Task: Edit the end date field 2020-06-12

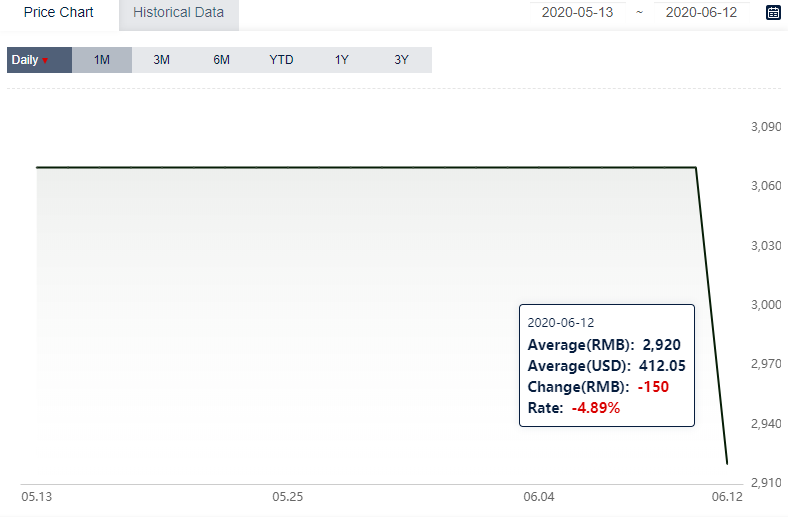Action: [702, 13]
